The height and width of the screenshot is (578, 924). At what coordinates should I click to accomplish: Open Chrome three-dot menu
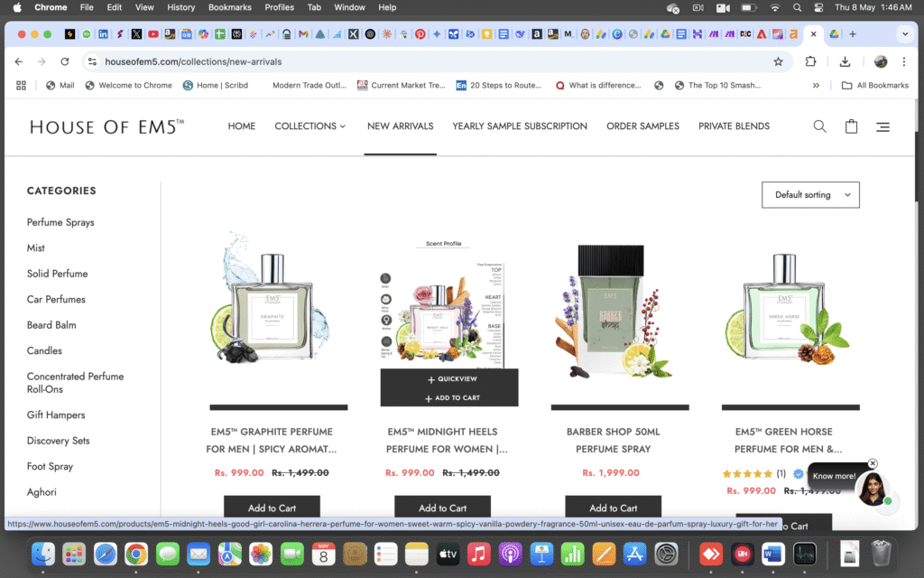tap(904, 61)
